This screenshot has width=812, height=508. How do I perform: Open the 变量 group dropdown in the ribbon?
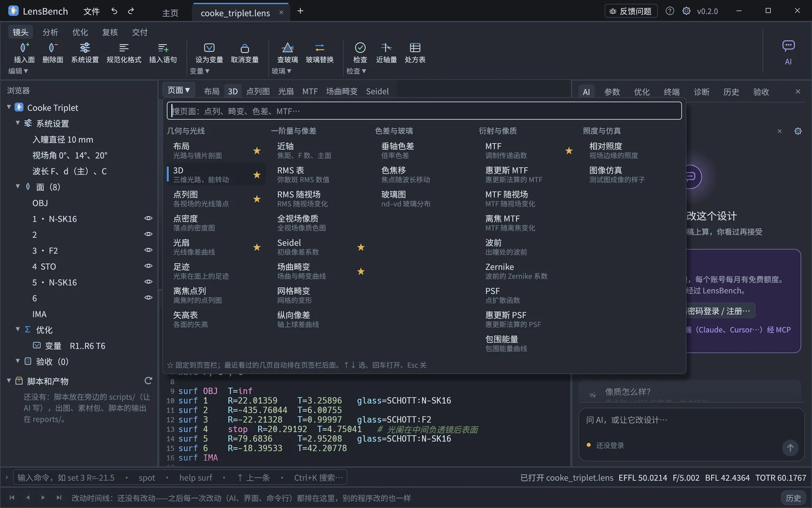click(x=199, y=71)
